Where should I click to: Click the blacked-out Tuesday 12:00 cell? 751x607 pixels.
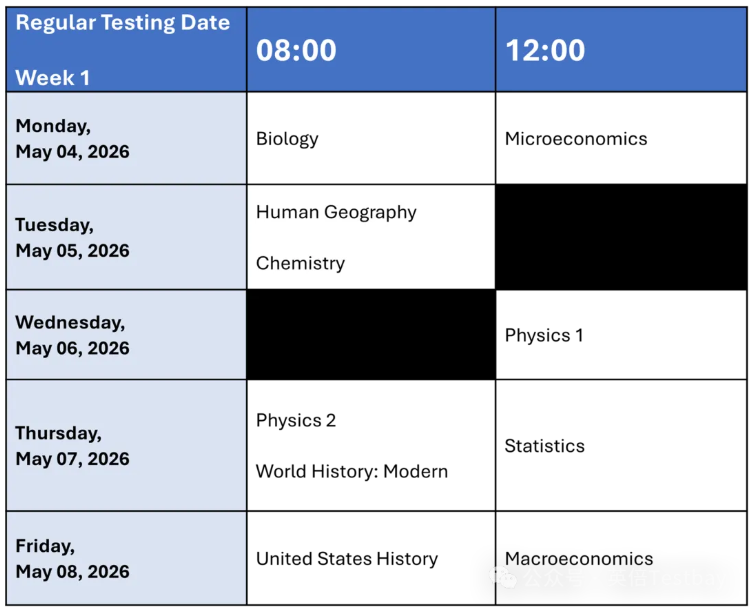point(620,238)
